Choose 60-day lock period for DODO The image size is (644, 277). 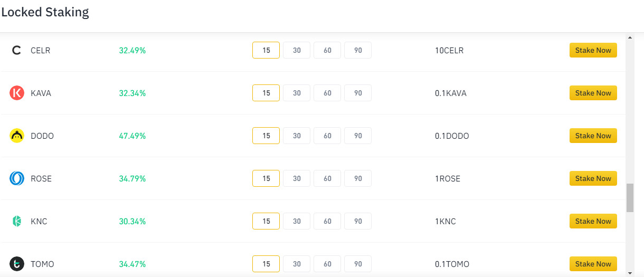pyautogui.click(x=327, y=136)
